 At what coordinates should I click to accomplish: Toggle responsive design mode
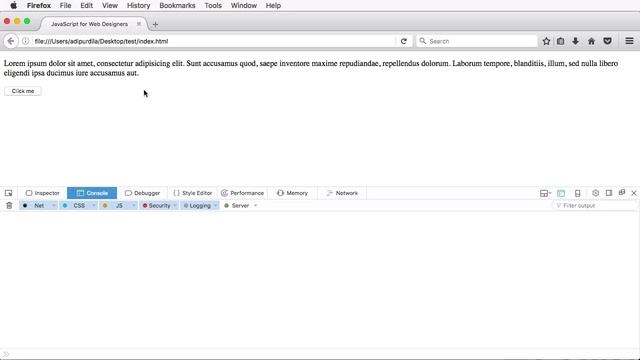click(578, 193)
